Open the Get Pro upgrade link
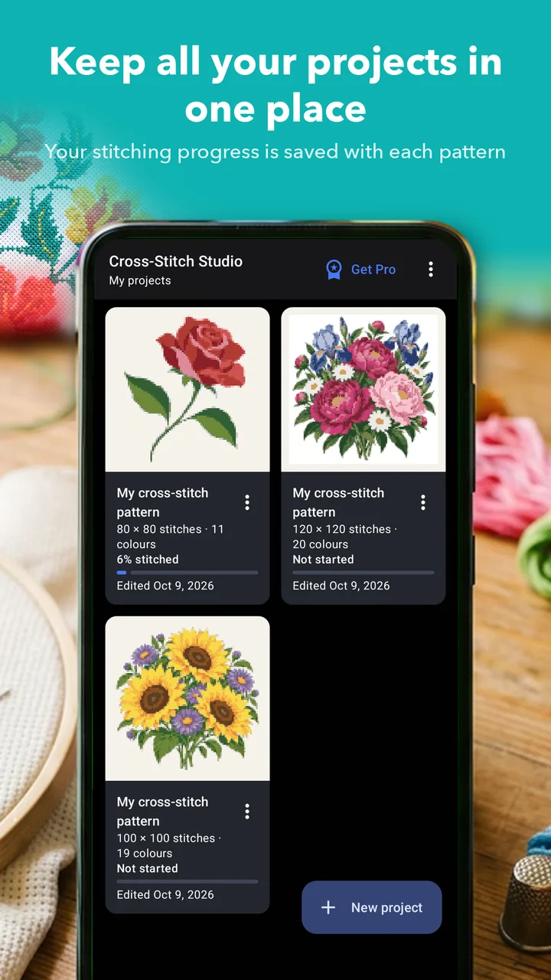This screenshot has height=980, width=551. 361,269
